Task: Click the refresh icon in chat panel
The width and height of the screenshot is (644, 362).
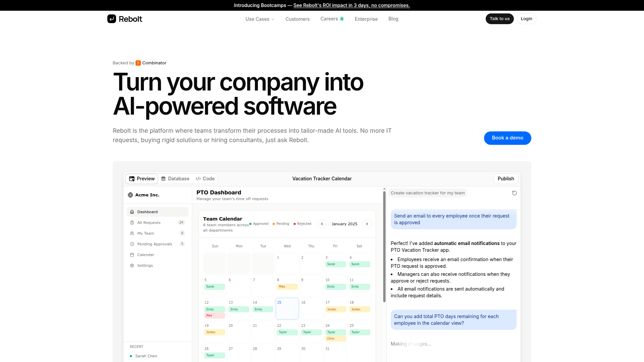Action: pyautogui.click(x=514, y=193)
